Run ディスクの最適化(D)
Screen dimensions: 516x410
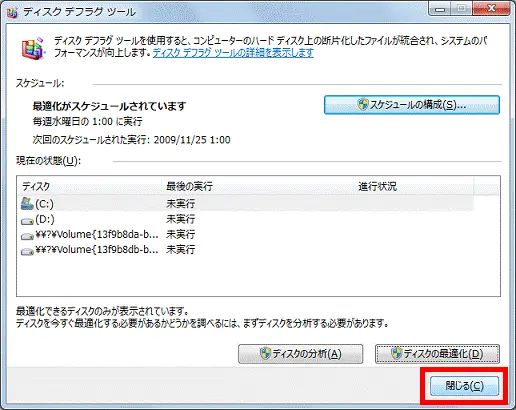click(437, 354)
